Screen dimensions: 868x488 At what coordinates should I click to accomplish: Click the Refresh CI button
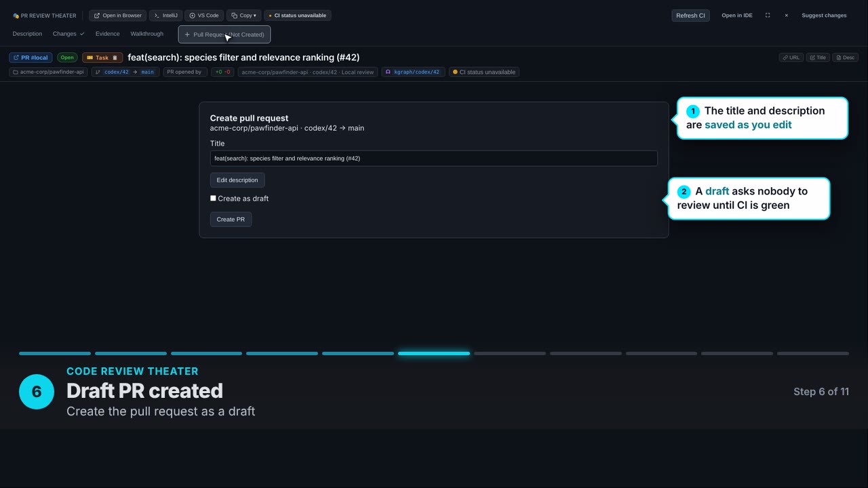click(x=690, y=16)
